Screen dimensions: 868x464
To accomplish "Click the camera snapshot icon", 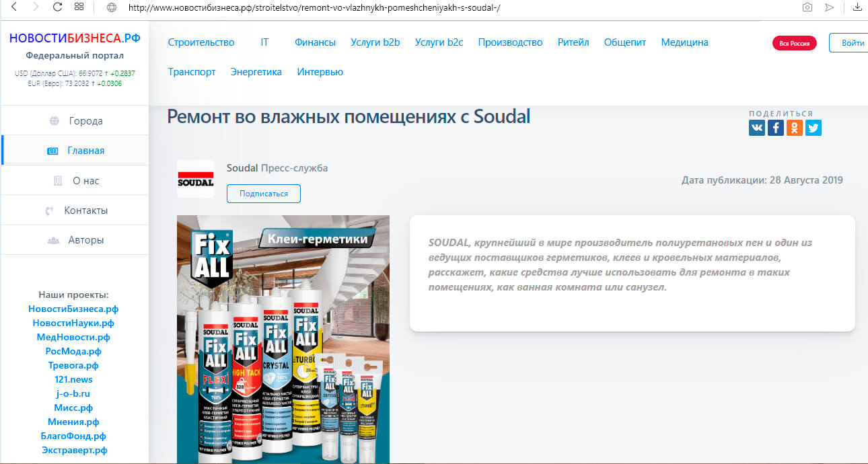I will coord(807,7).
